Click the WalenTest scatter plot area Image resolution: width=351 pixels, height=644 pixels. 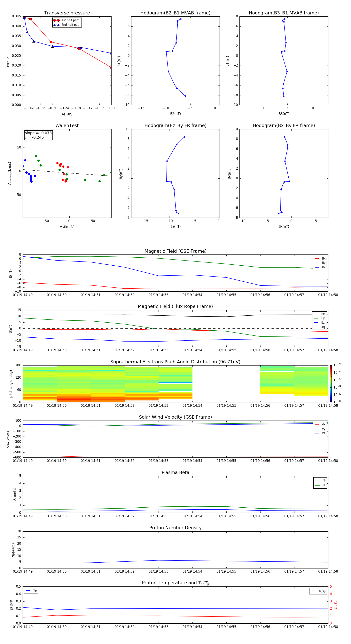[67, 173]
